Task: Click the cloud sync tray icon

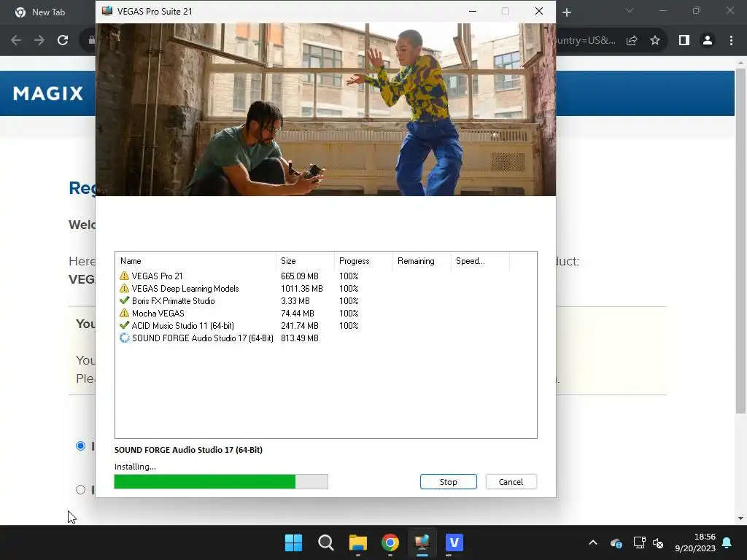Action: click(616, 542)
